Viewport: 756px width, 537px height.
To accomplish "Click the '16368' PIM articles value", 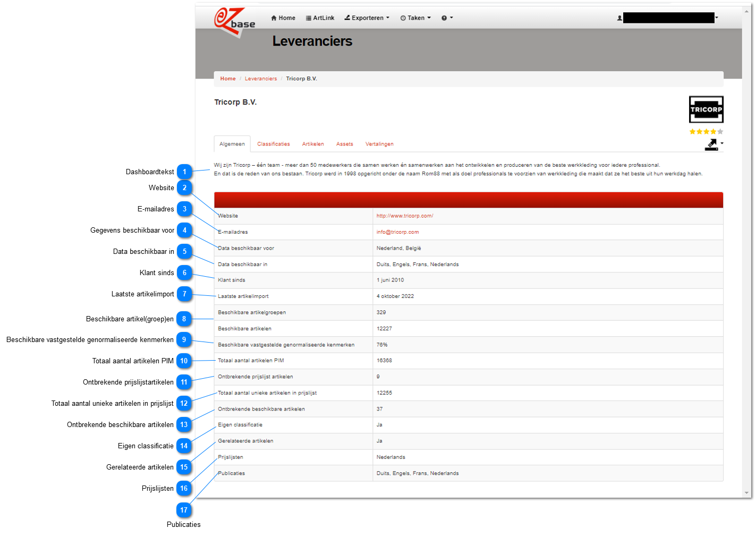I will point(384,361).
